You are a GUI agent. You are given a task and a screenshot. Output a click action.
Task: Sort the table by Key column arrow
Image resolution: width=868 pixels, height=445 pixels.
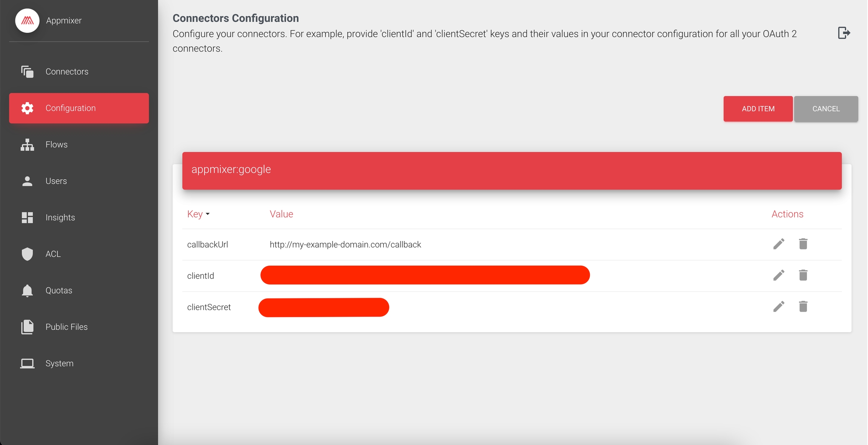[208, 214]
